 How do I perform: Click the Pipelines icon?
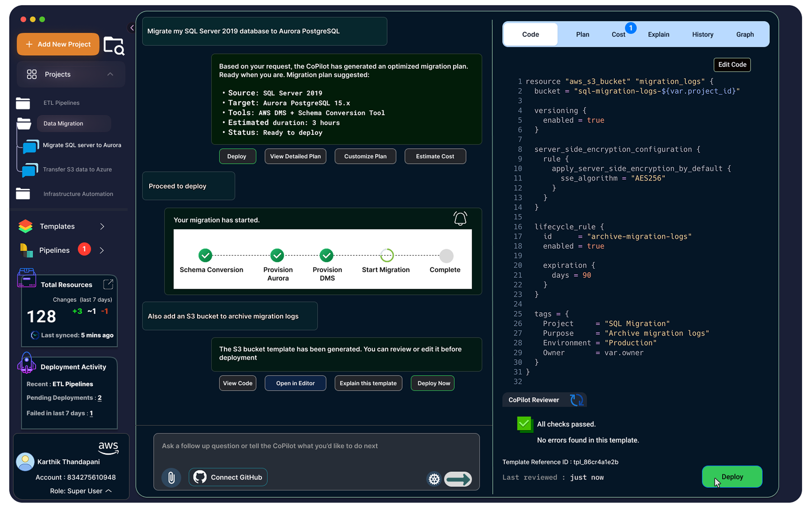pos(26,250)
